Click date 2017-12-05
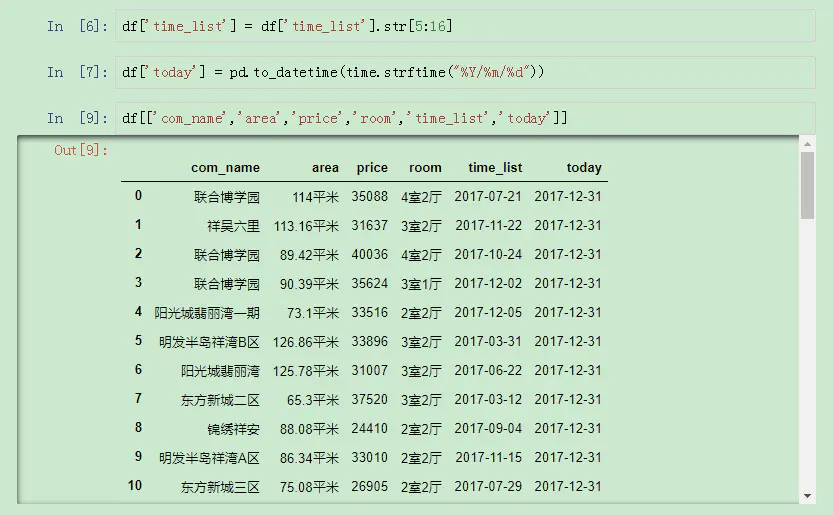This screenshot has height=515, width=833. (488, 312)
